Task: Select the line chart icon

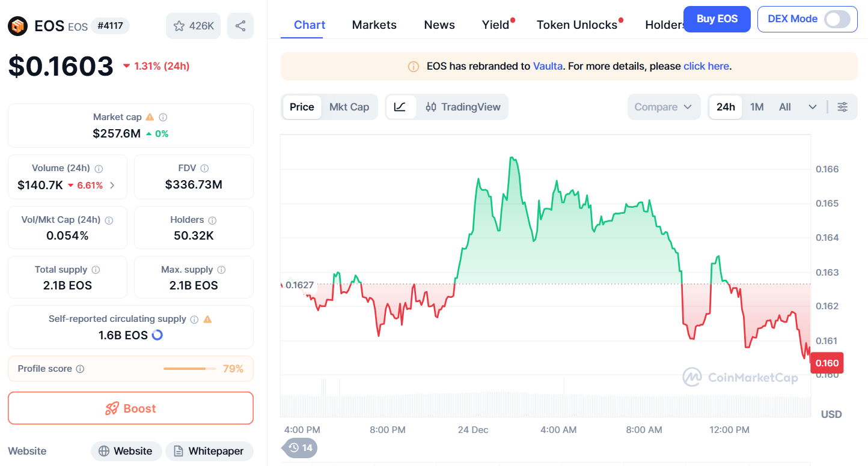Action: tap(401, 106)
